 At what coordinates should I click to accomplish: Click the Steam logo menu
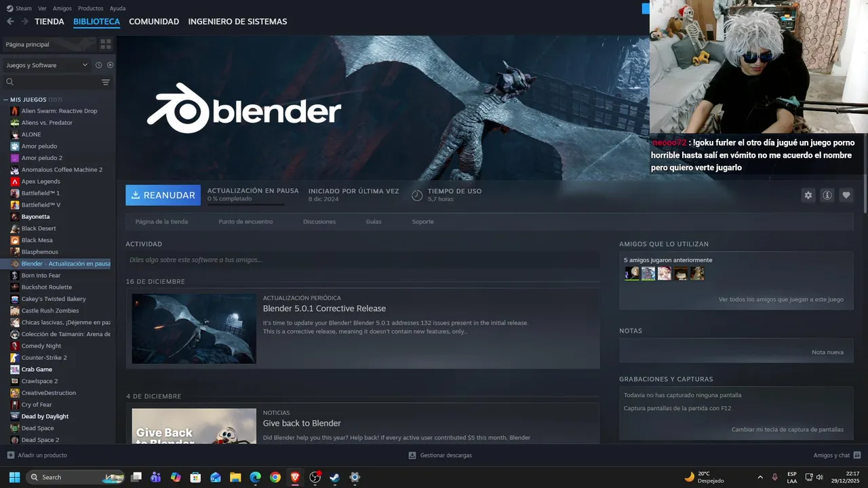tap(19, 8)
